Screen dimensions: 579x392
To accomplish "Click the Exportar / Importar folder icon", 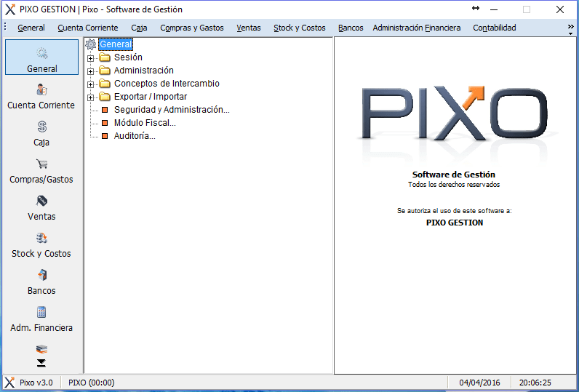I will [x=105, y=97].
